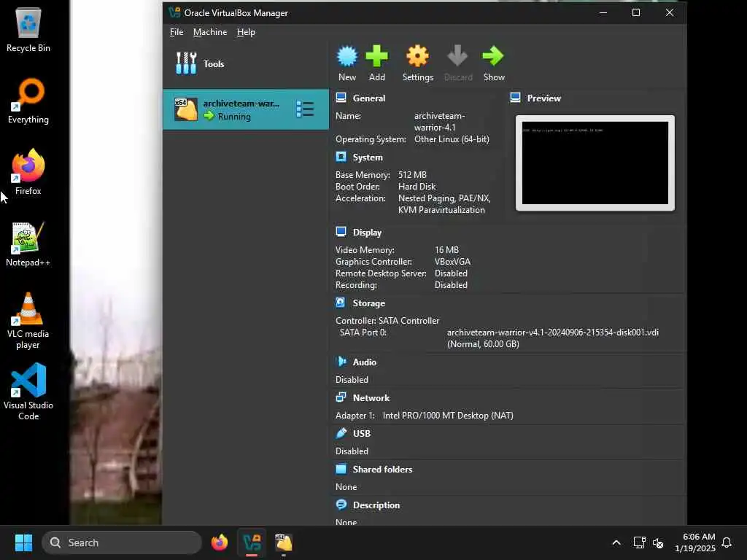Click the Network section adapter icon
Screen dimensions: 747x560
pyautogui.click(x=341, y=397)
